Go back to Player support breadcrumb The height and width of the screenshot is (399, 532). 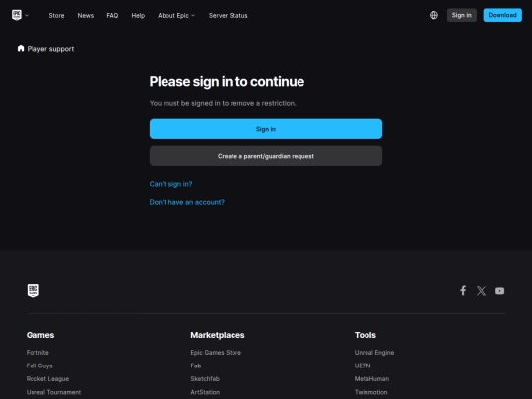click(50, 49)
